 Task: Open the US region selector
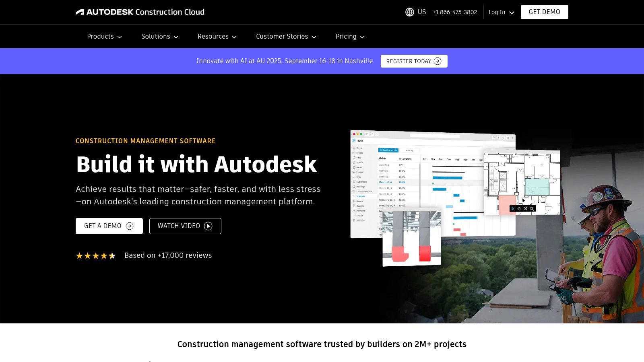(x=416, y=12)
